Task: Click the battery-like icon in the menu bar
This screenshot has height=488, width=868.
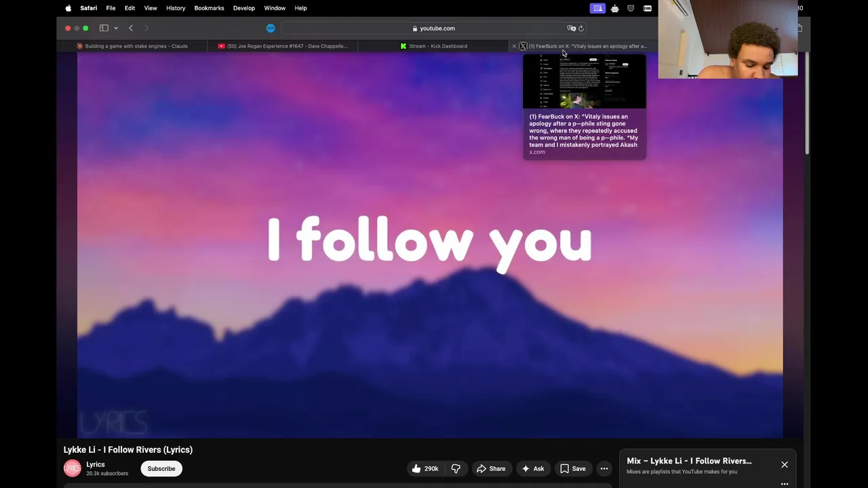Action: pos(648,8)
